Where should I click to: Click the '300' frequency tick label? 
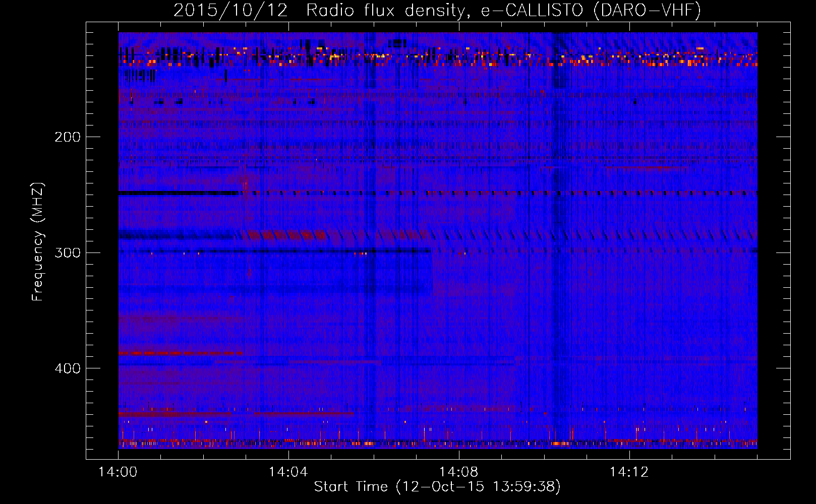pos(67,253)
